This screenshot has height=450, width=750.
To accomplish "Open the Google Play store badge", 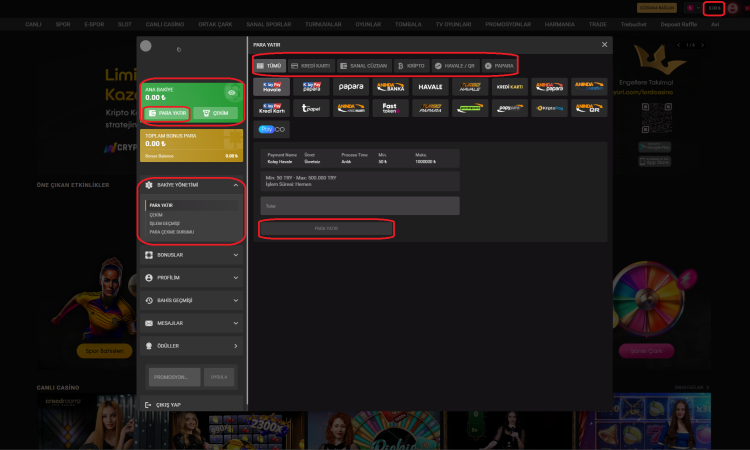I will (655, 147).
